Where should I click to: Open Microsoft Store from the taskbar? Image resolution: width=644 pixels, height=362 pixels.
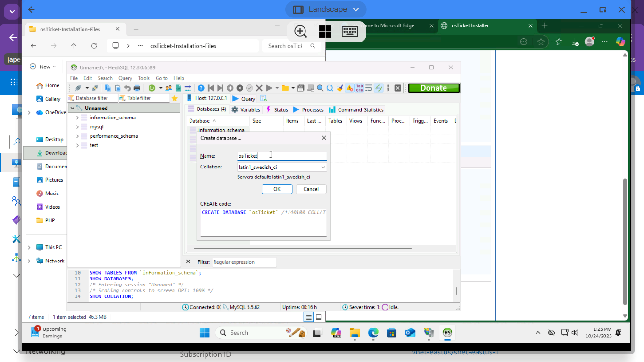point(391,333)
